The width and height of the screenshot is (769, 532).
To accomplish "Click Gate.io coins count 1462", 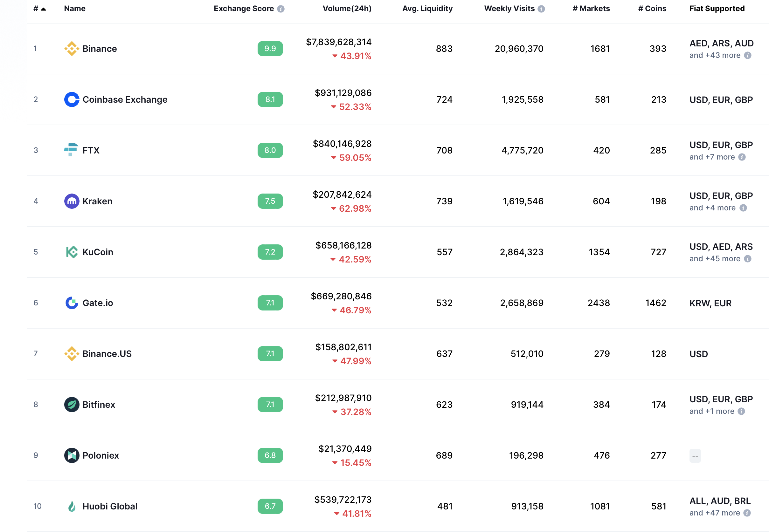I will (655, 303).
